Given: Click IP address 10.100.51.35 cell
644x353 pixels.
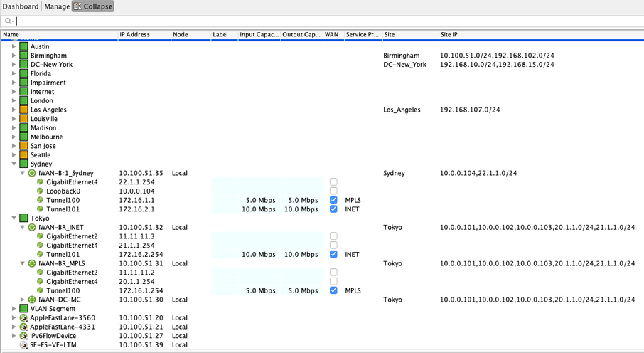Looking at the screenshot, I should coord(141,173).
